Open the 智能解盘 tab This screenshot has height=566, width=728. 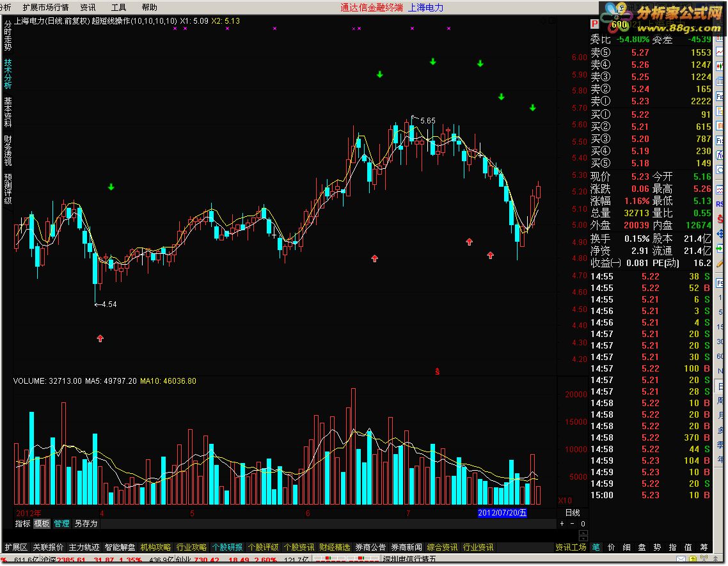[x=120, y=547]
